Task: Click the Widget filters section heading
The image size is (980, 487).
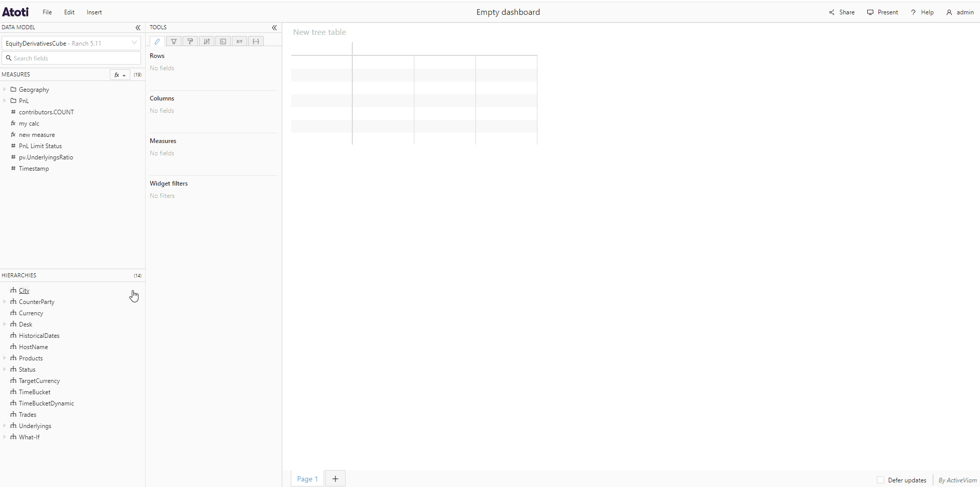Action: (x=169, y=184)
